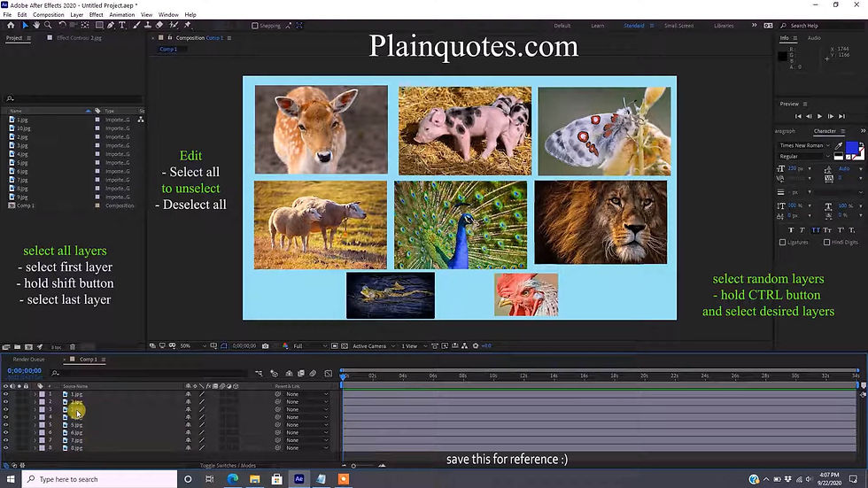Open the Graph Editor in timeline
This screenshot has height=488, width=868.
click(329, 374)
